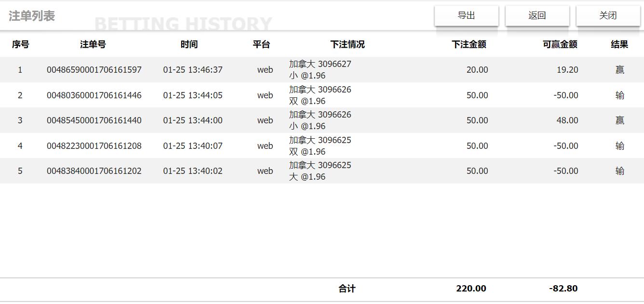Click the 13:46:37 timestamp cell
Screen dimensions: 644x304
[x=193, y=70]
